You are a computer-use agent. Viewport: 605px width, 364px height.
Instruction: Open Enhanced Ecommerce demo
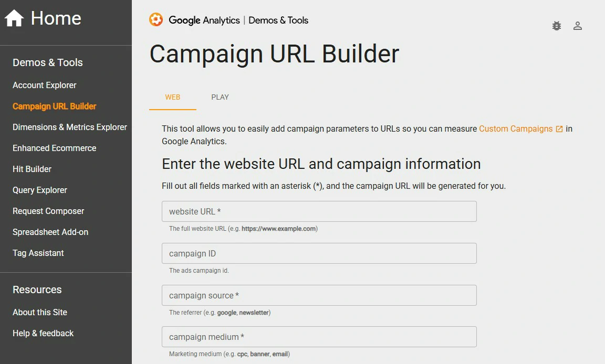click(55, 148)
